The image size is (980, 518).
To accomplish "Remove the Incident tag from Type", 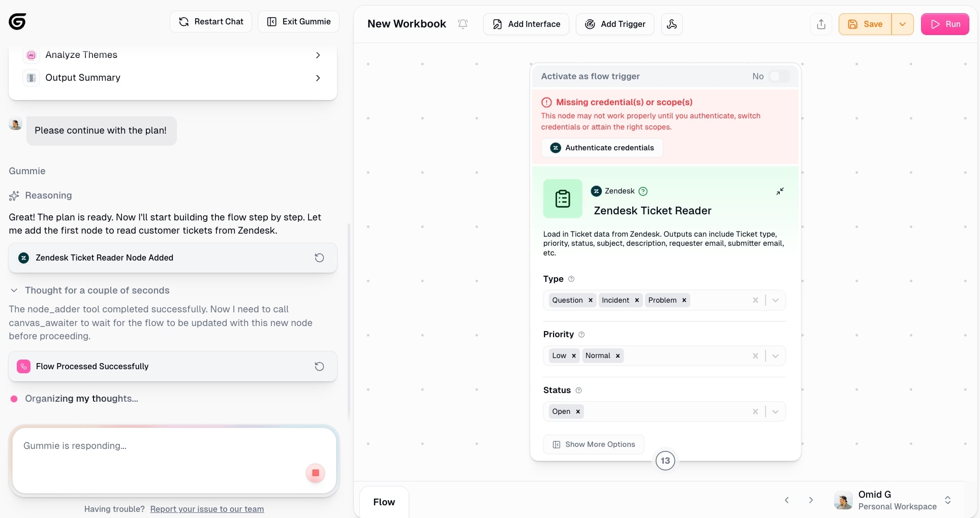I will pyautogui.click(x=636, y=300).
